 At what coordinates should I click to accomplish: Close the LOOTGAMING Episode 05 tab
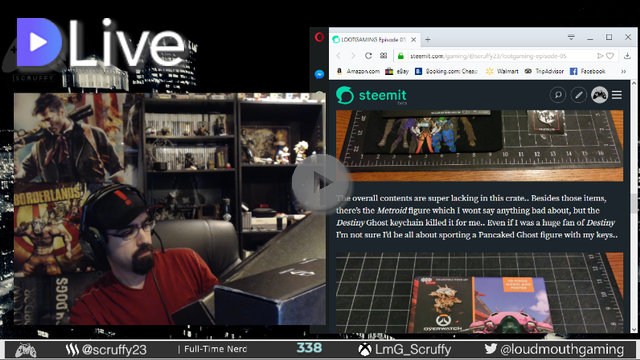(x=413, y=40)
